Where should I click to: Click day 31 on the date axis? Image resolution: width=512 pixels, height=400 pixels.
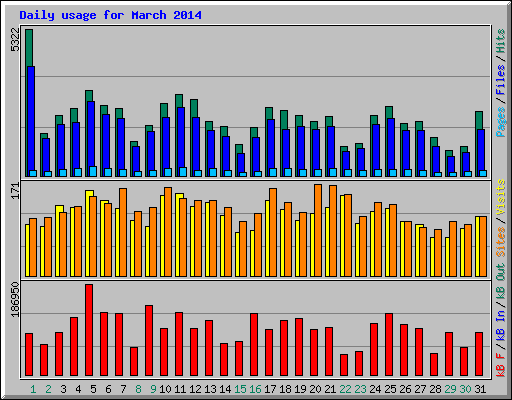click(x=480, y=389)
